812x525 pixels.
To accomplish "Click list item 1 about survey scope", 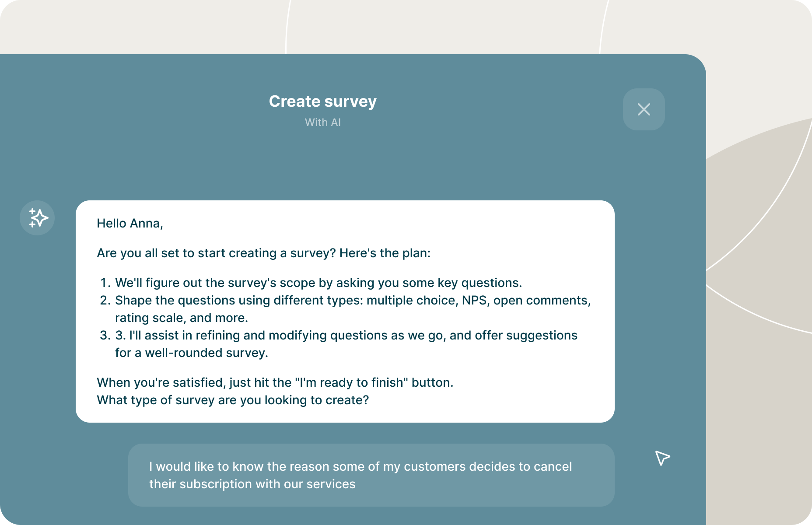I will coord(318,283).
